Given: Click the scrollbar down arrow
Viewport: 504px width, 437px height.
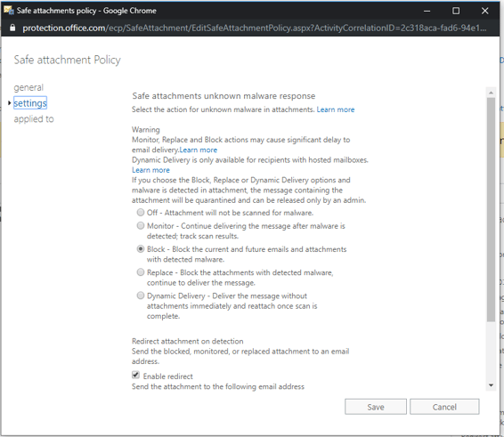Looking at the screenshot, I should pyautogui.click(x=491, y=385).
